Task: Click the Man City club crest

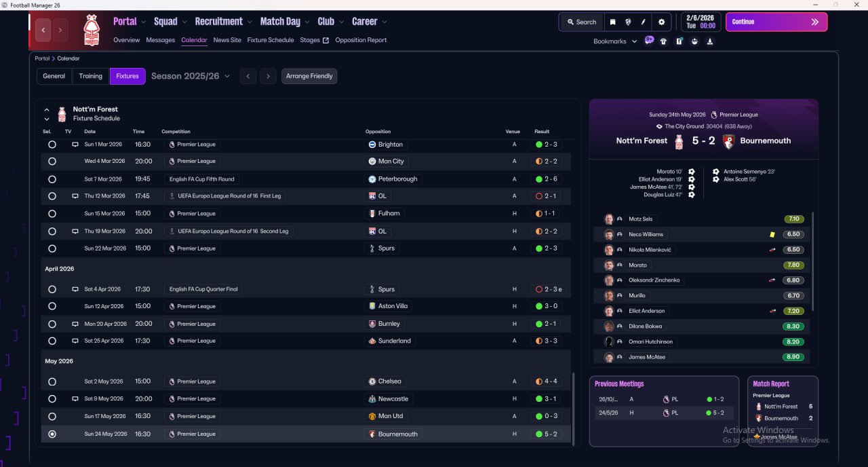Action: 372,162
